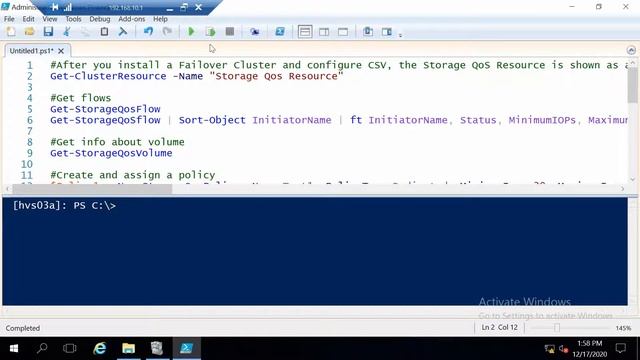Open the Add-ons menu
The height and width of the screenshot is (360, 640).
131,19
